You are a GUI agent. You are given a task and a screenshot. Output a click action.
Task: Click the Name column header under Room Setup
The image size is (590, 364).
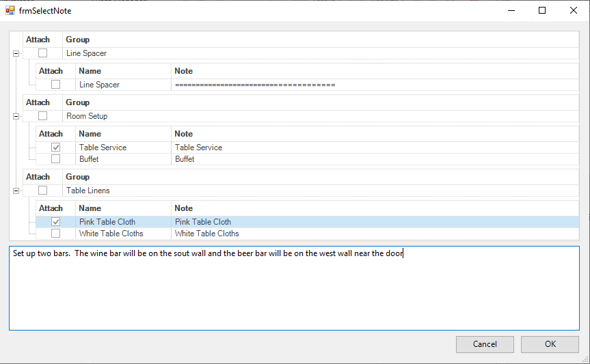point(124,134)
